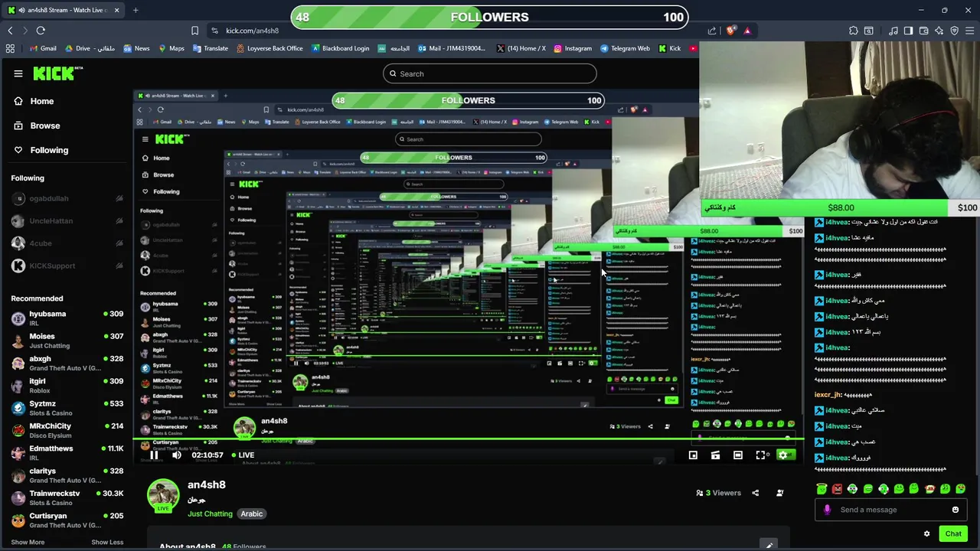Open the browser music playlist icon
The width and height of the screenshot is (980, 551).
[893, 31]
